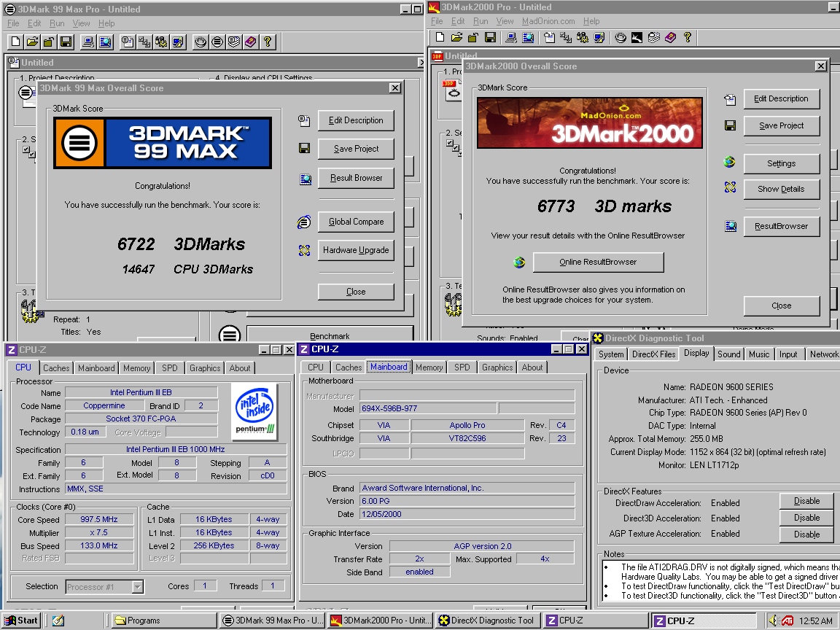This screenshot has width=840, height=630.
Task: Click the New document icon in 3DMark2000 toolbar
Action: [x=440, y=37]
